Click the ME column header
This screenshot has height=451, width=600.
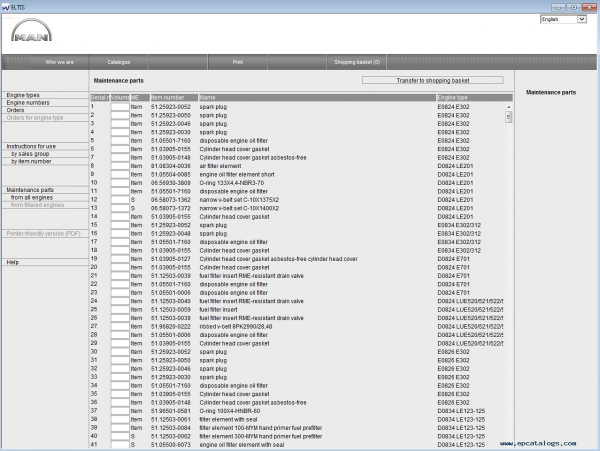pos(140,98)
